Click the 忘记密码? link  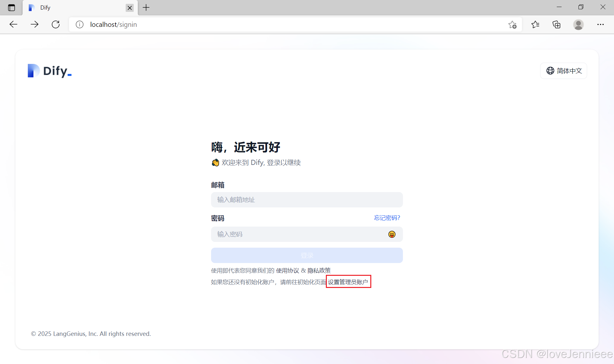(387, 218)
